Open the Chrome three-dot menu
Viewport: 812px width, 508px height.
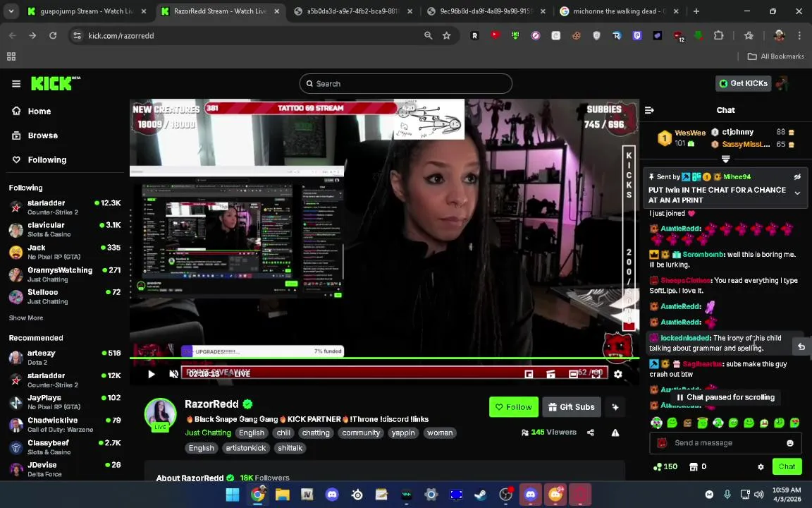coord(799,35)
